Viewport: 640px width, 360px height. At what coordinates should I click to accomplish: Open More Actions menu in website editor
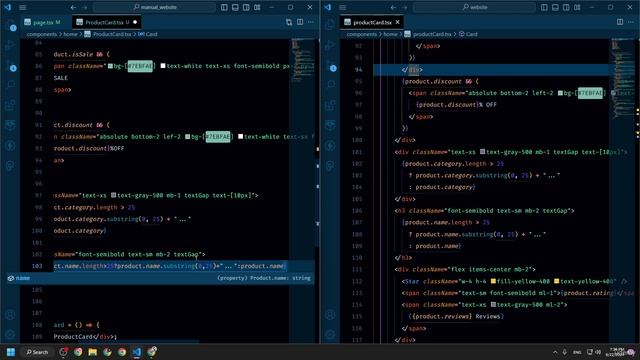tap(631, 22)
